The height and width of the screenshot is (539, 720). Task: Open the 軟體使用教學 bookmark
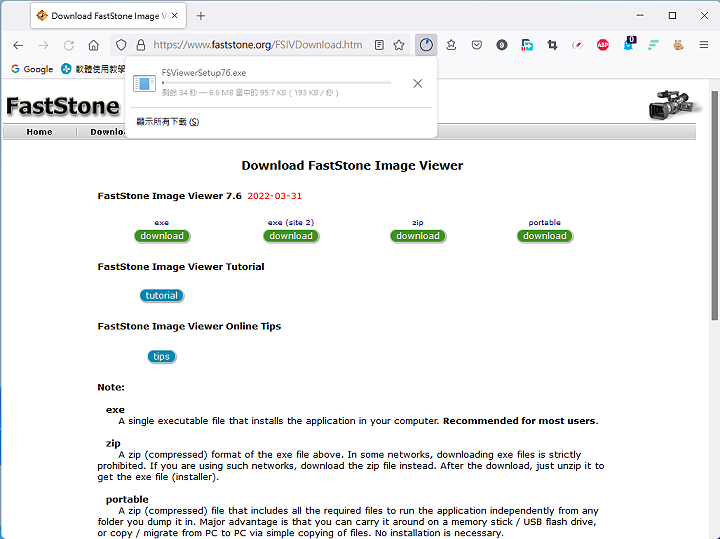point(93,69)
